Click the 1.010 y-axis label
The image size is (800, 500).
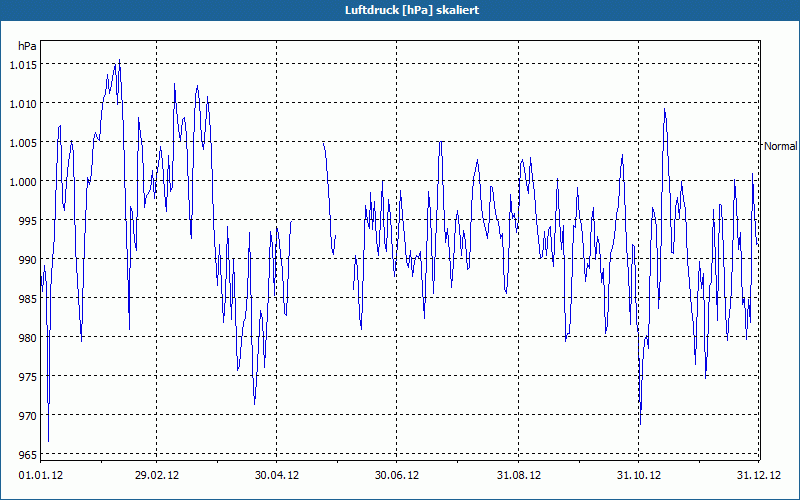pos(23,104)
